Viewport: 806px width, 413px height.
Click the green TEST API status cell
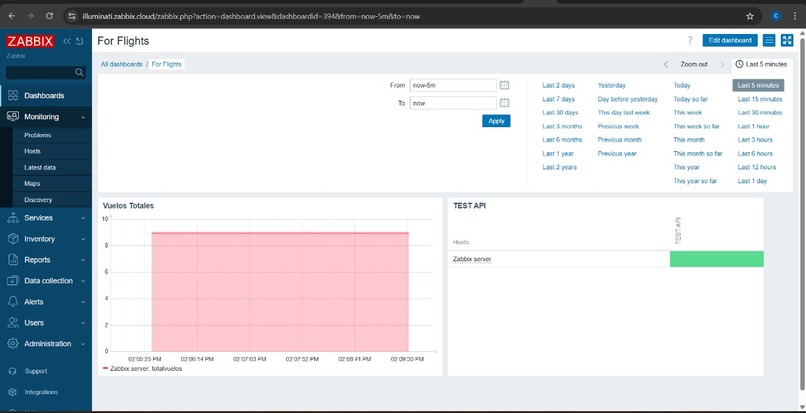coord(717,259)
